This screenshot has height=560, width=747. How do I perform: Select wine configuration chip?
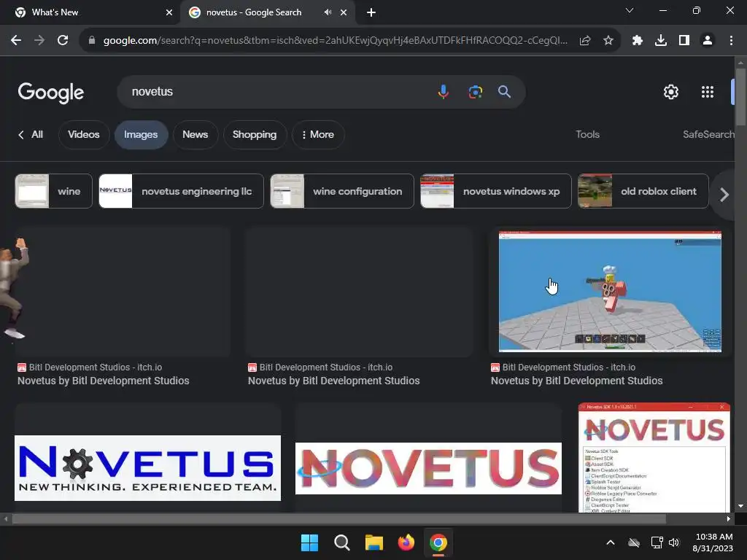coord(342,191)
